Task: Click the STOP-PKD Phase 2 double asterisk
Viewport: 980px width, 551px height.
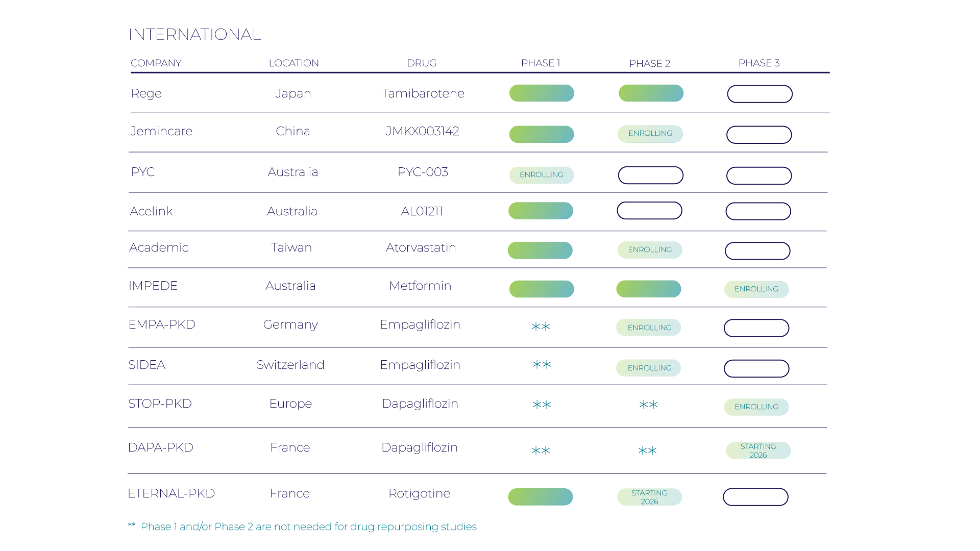Action: point(648,405)
